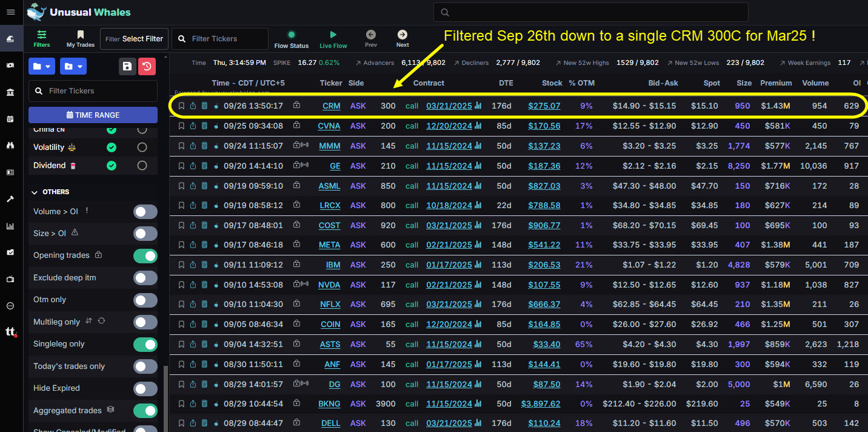
Task: Open the META ticker link
Action: [330, 245]
